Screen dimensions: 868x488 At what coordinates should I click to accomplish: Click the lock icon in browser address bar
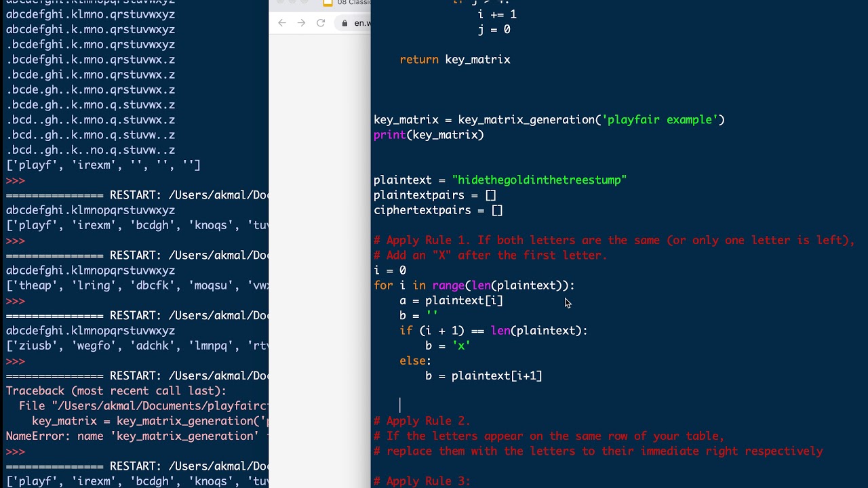coord(345,23)
